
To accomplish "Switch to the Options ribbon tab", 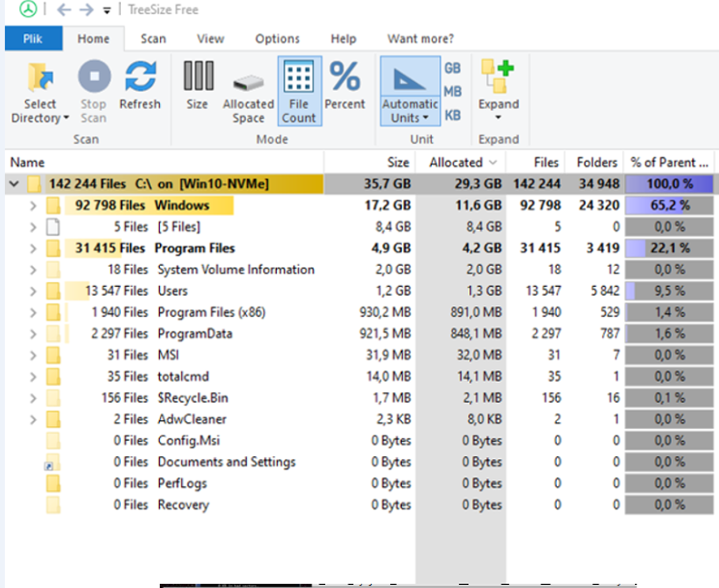I will [278, 39].
